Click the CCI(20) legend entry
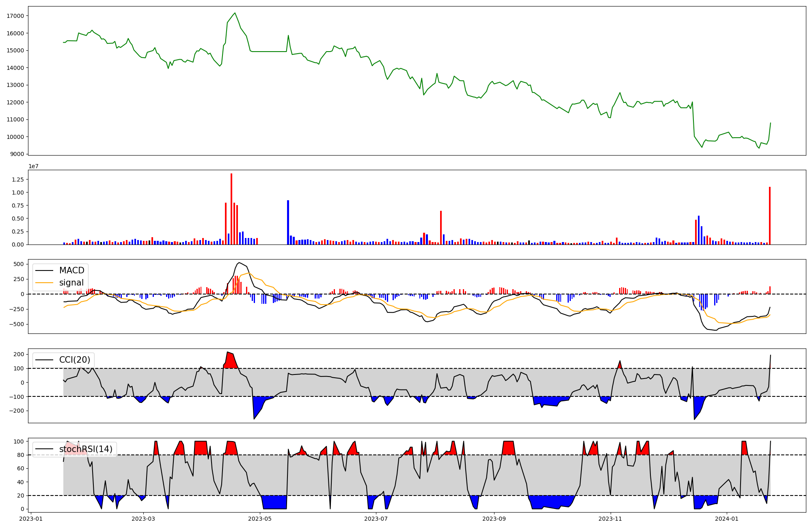 75,360
